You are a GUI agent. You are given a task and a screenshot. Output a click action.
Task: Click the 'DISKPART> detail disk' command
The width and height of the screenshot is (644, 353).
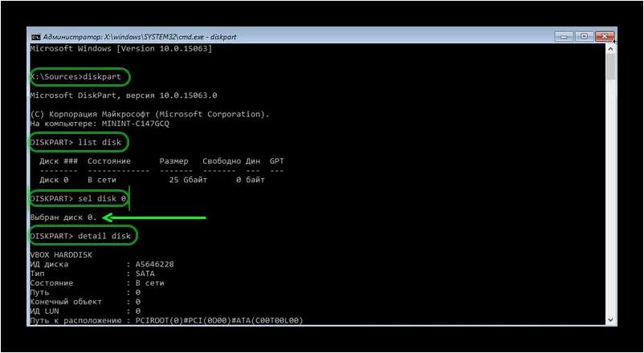point(80,236)
